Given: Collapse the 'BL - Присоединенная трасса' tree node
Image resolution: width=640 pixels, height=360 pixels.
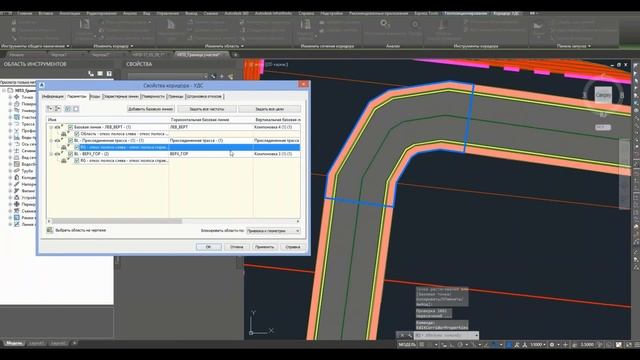Looking at the screenshot, I should pos(51,140).
